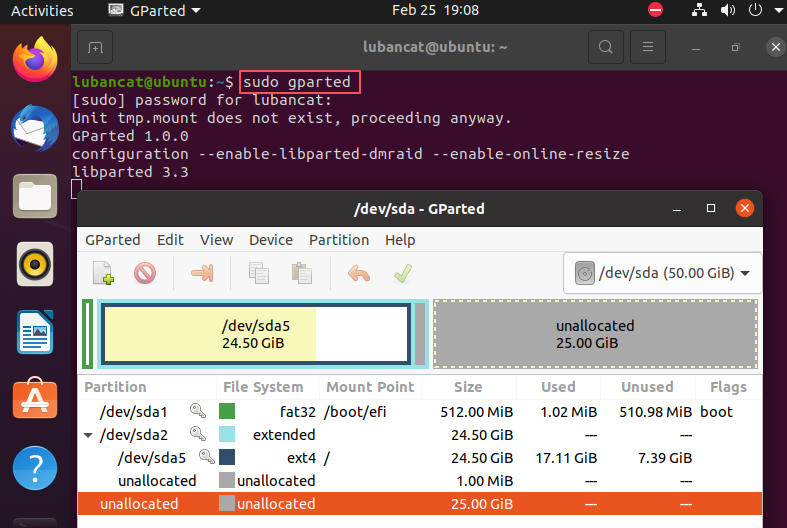The height and width of the screenshot is (528, 787).
Task: Open the Device menu
Action: 271,240
